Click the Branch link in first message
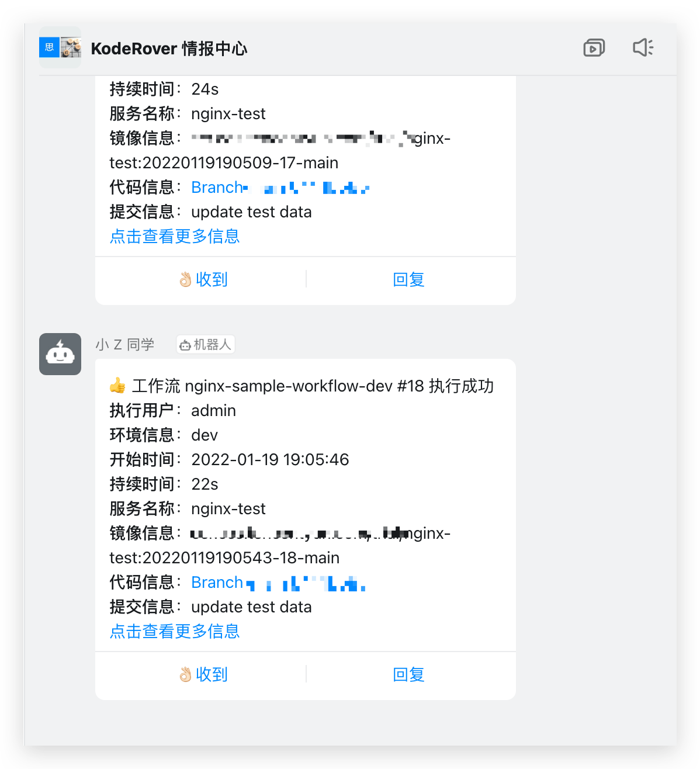Viewport: 700px width, 769px height. click(218, 187)
